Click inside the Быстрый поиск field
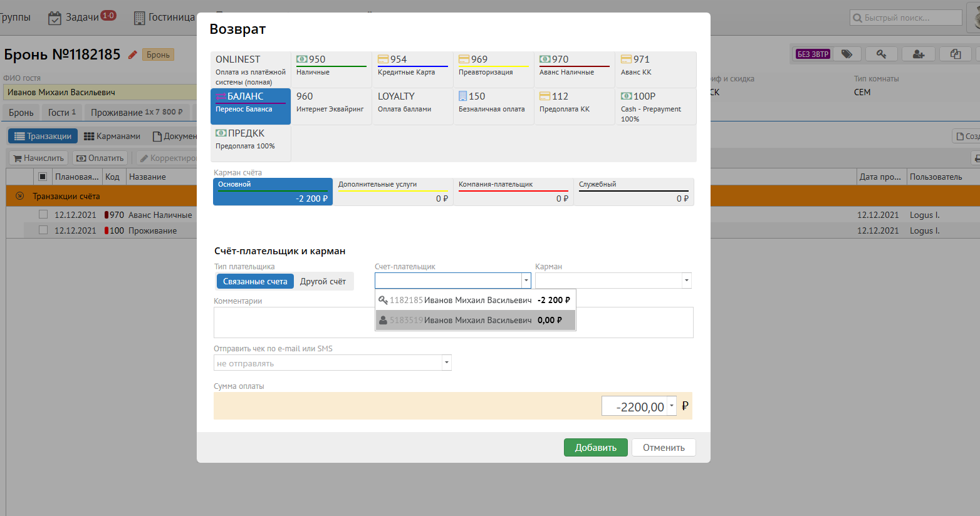The image size is (980, 516). [x=905, y=18]
